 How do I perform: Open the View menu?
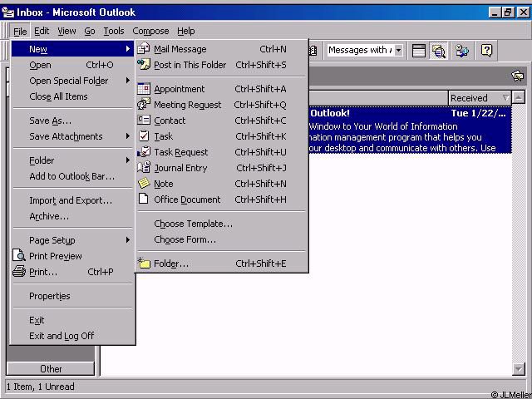point(66,31)
